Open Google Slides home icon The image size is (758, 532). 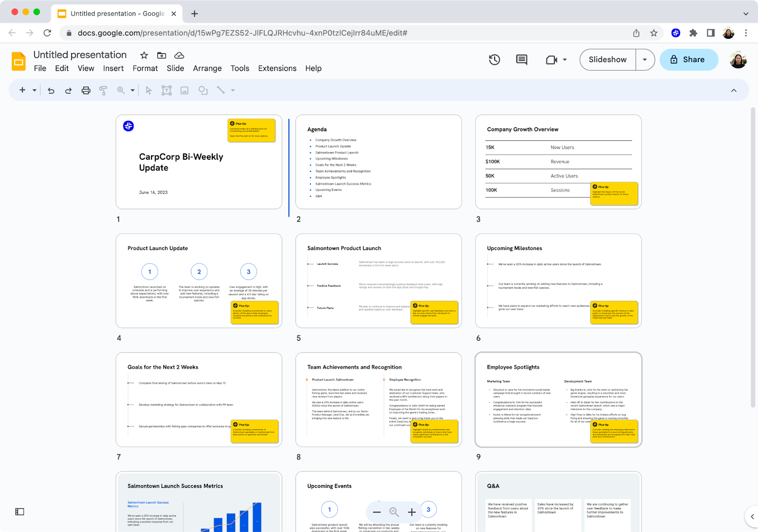18,61
